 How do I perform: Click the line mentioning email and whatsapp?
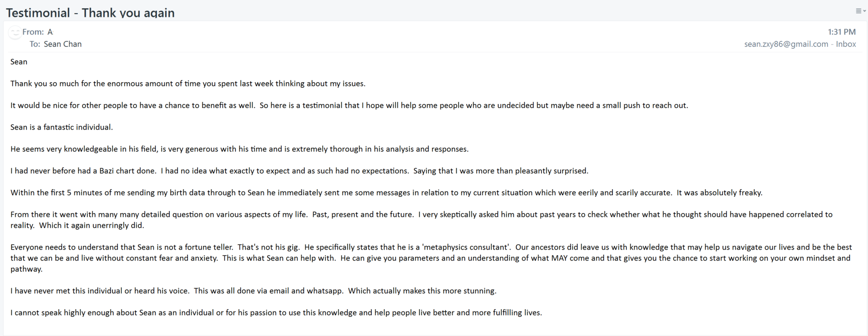pyautogui.click(x=253, y=291)
